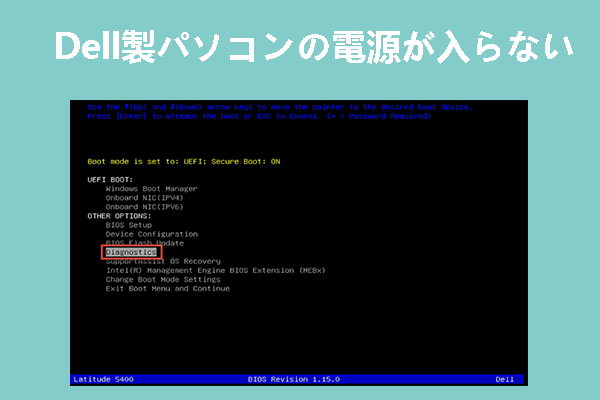Select Windows Boot Manager boot entry
The width and height of the screenshot is (600, 400).
(x=152, y=189)
